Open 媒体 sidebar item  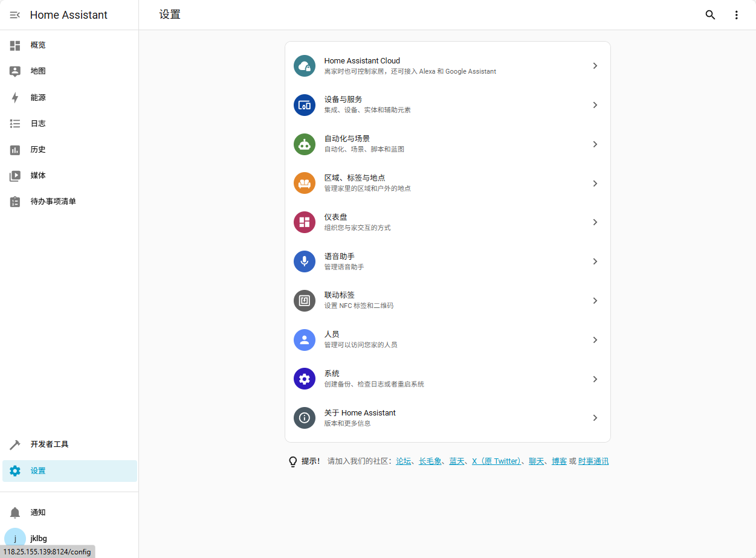(69, 176)
